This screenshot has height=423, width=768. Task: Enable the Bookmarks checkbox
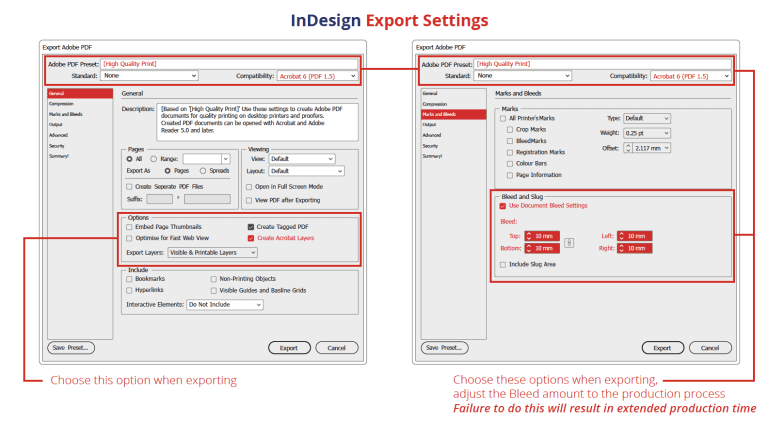pyautogui.click(x=129, y=279)
